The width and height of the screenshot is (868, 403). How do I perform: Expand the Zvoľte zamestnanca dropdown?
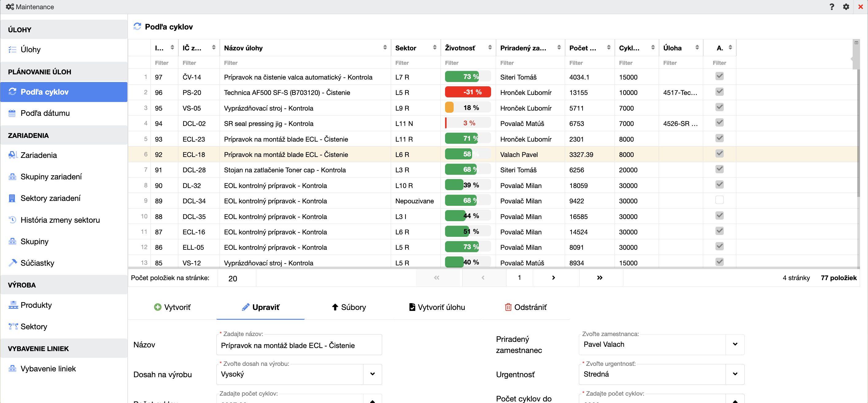coord(734,344)
